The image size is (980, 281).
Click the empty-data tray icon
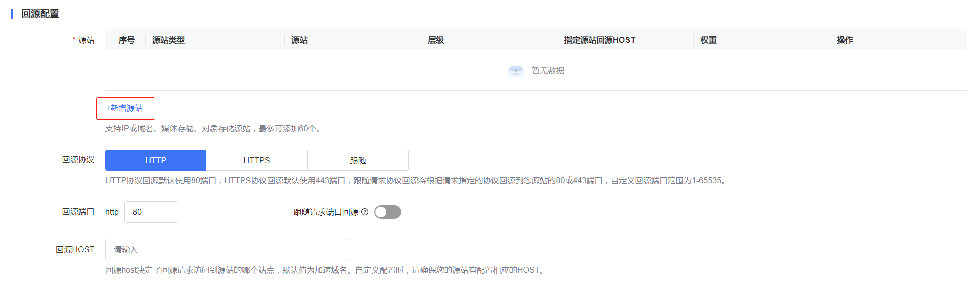[x=516, y=71]
